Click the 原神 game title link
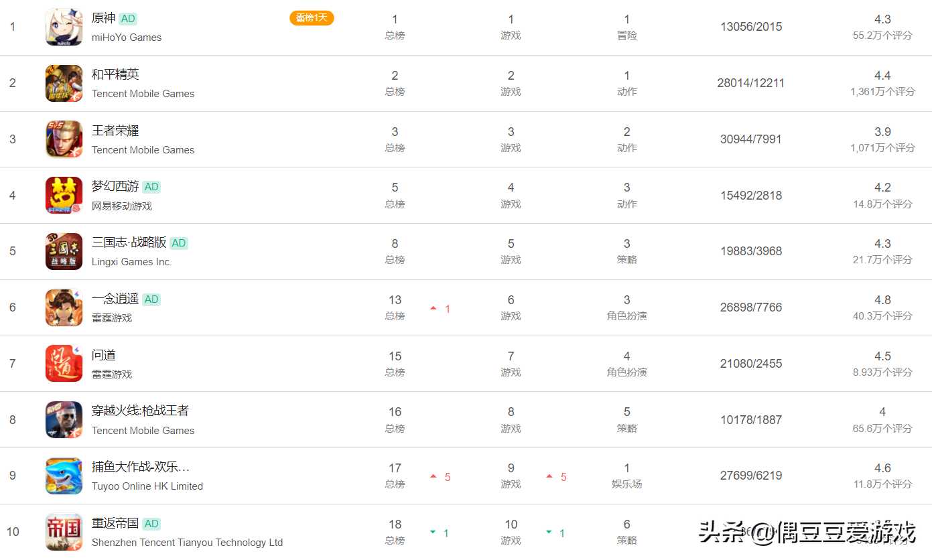The image size is (932, 560). point(103,18)
